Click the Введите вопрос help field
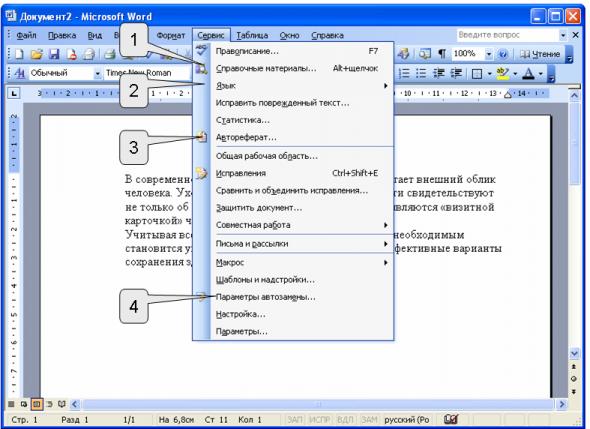590x429 pixels. point(508,35)
